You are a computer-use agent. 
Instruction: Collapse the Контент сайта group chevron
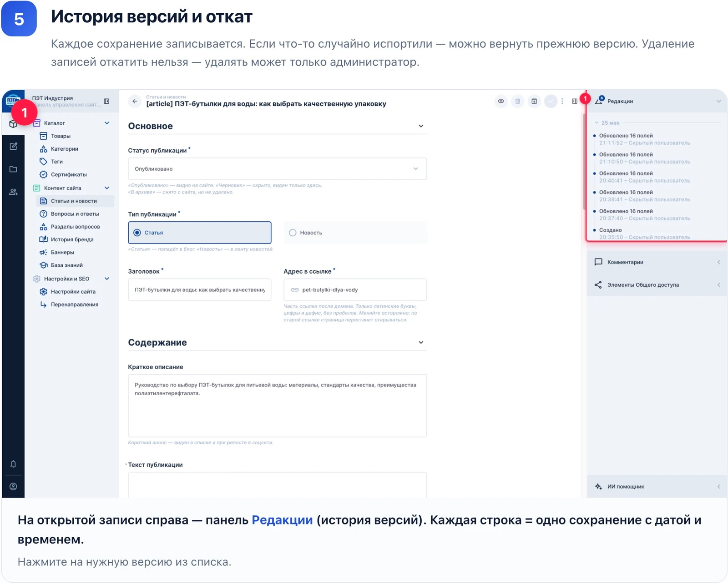(x=107, y=188)
